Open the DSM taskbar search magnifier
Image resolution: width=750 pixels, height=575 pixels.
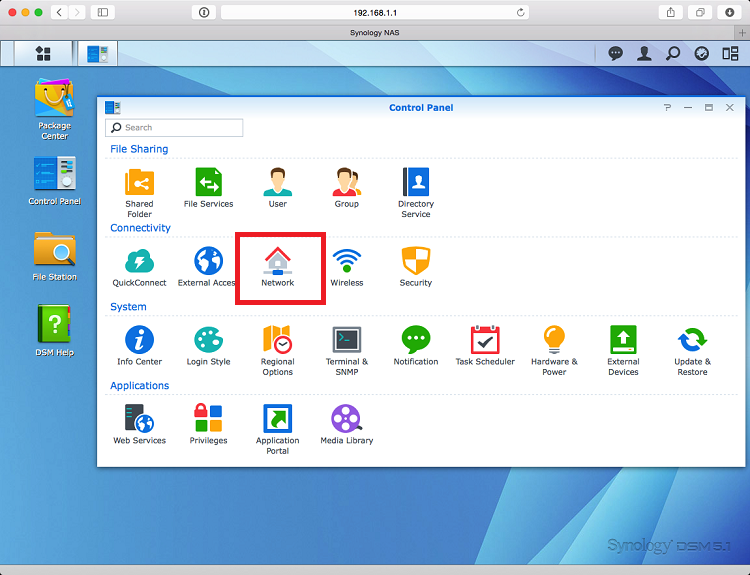pyautogui.click(x=673, y=53)
